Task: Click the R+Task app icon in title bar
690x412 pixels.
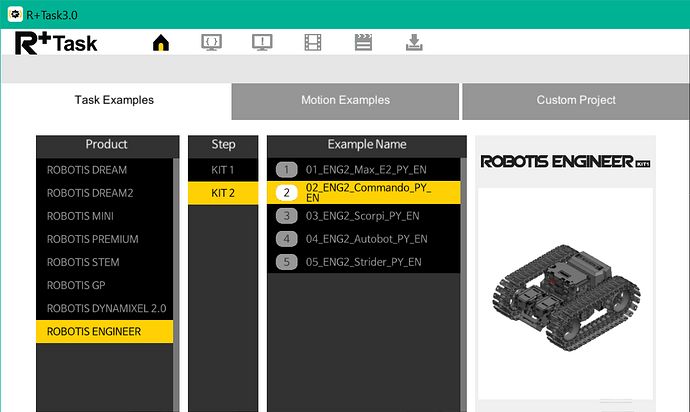Action: point(15,15)
